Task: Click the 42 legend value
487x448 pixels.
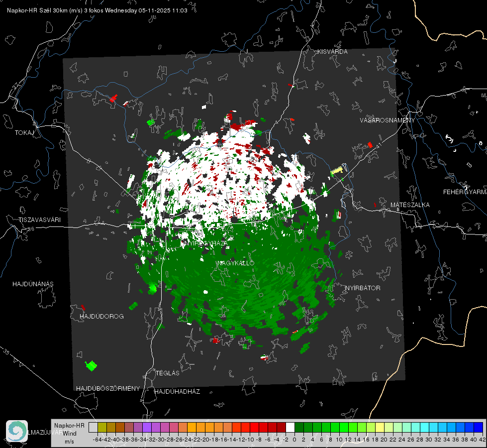Action: point(483,440)
